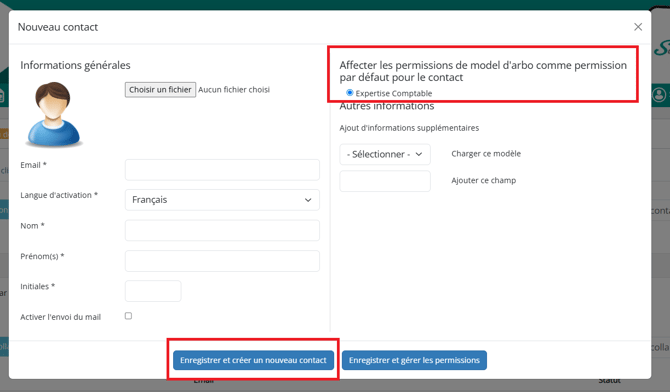Click Choisir un fichier button
670x392 pixels.
tap(160, 90)
